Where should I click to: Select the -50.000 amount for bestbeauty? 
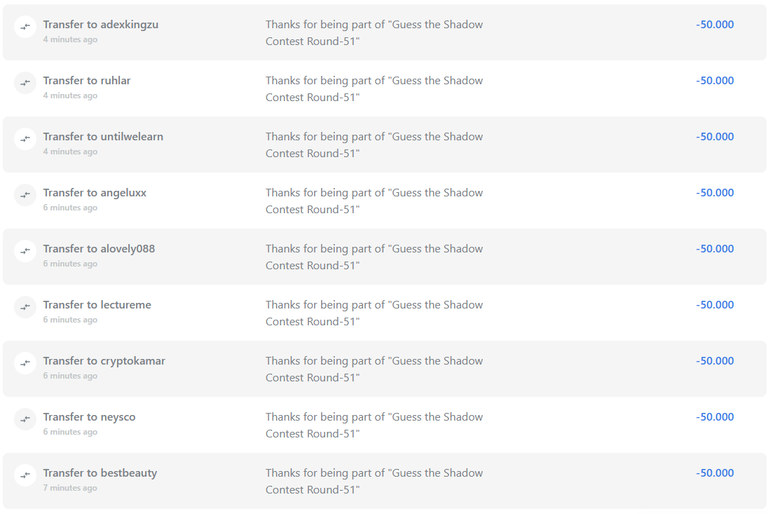click(715, 473)
